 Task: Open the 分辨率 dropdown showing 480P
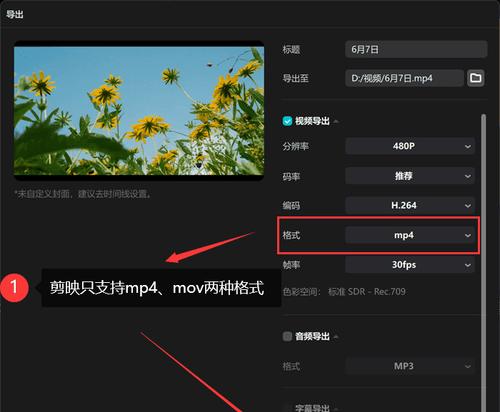pyautogui.click(x=410, y=146)
